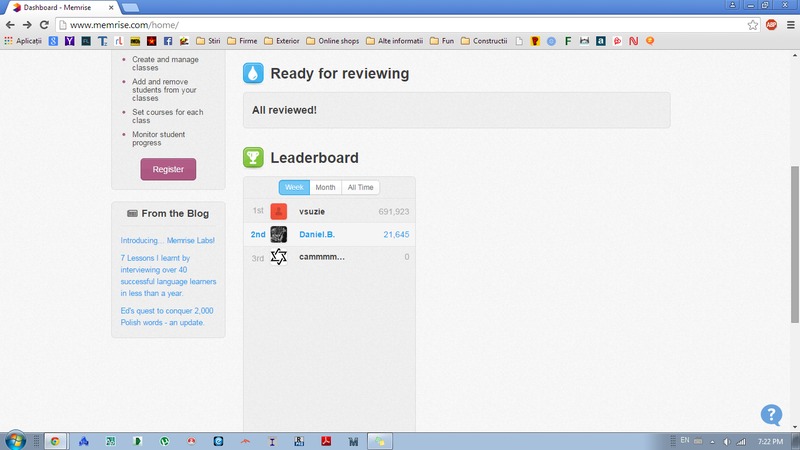
Task: Click the All reviewed! message
Action: tap(284, 110)
